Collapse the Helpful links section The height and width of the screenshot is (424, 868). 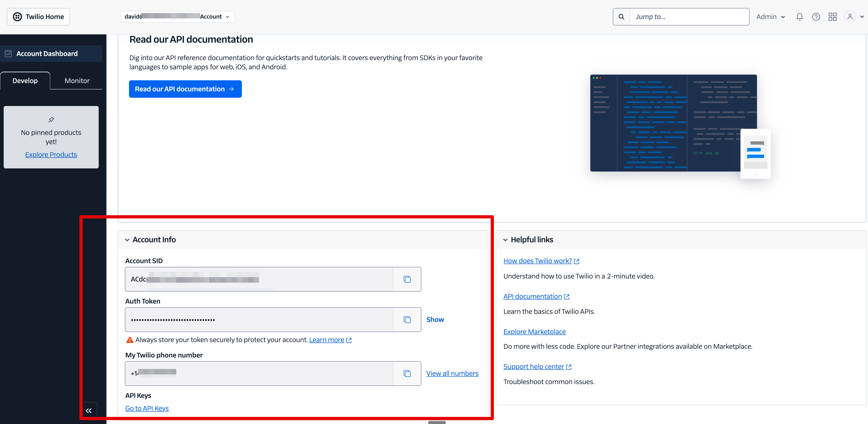tap(505, 240)
